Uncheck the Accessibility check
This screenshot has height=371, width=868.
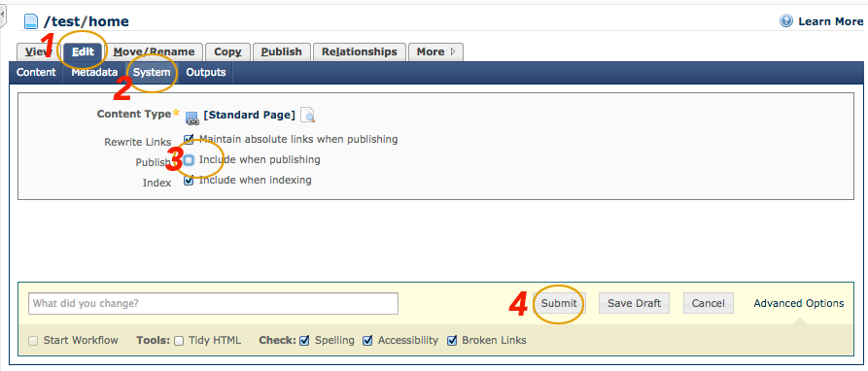pos(367,341)
